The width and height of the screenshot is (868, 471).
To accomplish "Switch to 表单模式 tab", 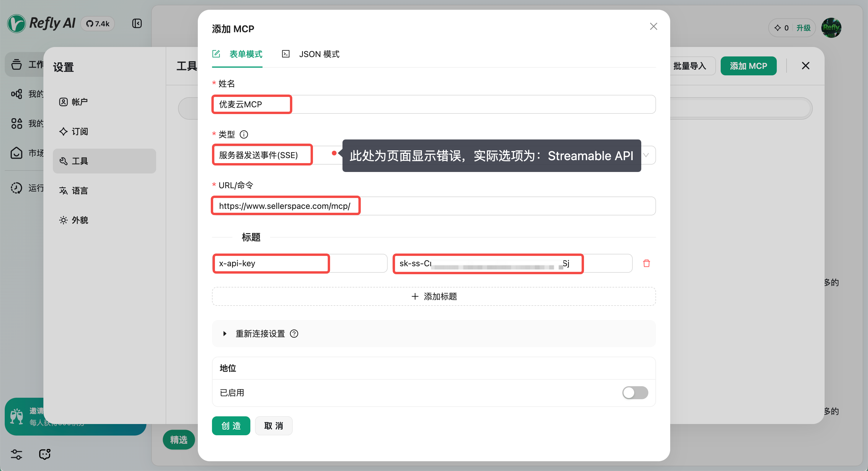I will click(237, 54).
